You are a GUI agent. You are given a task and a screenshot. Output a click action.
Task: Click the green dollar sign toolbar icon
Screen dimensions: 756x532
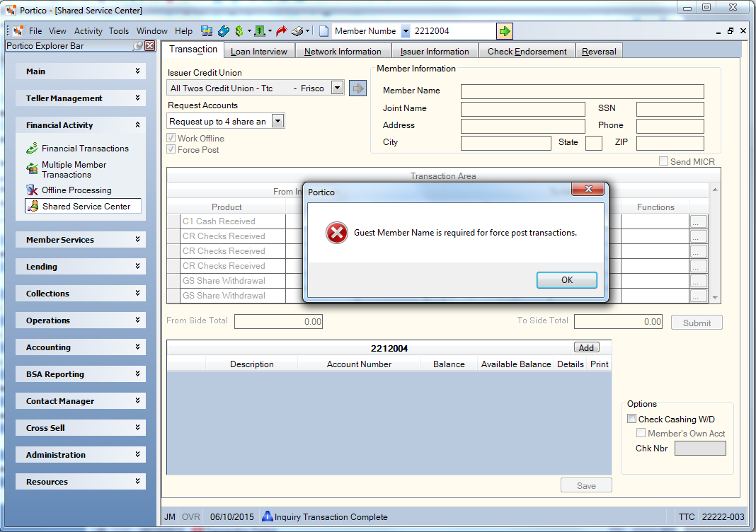point(239,31)
